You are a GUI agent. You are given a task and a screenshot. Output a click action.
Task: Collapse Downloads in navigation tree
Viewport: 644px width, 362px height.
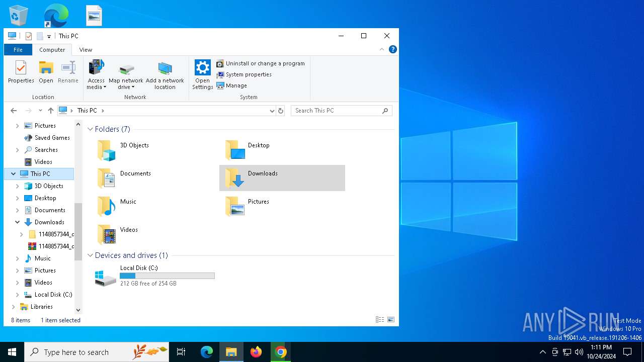point(18,222)
